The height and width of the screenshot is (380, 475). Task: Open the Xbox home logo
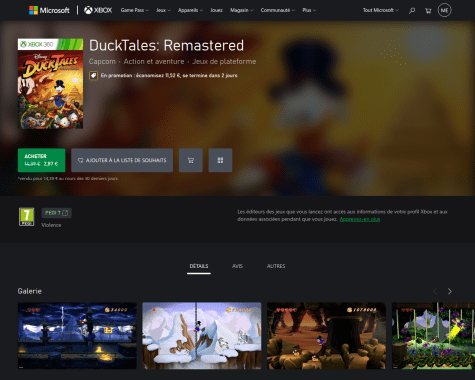click(98, 10)
